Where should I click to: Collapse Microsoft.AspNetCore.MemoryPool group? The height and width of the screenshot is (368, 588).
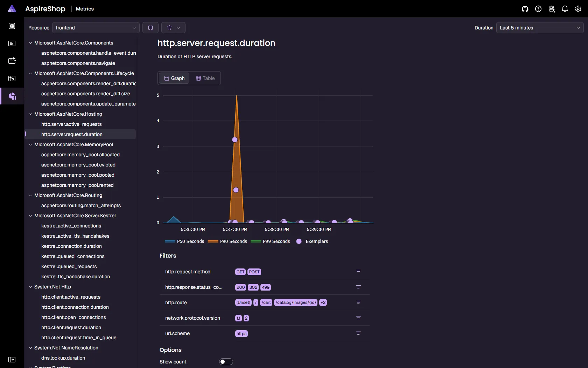coord(30,144)
